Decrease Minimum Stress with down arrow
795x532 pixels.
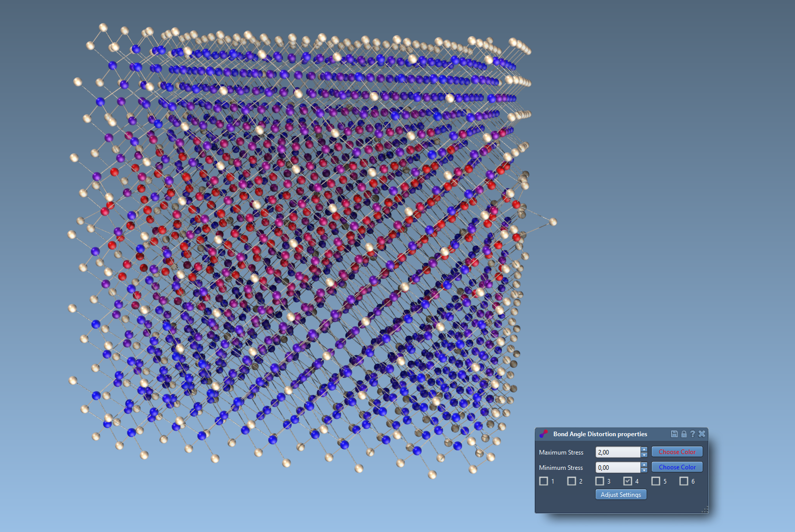pos(644,470)
